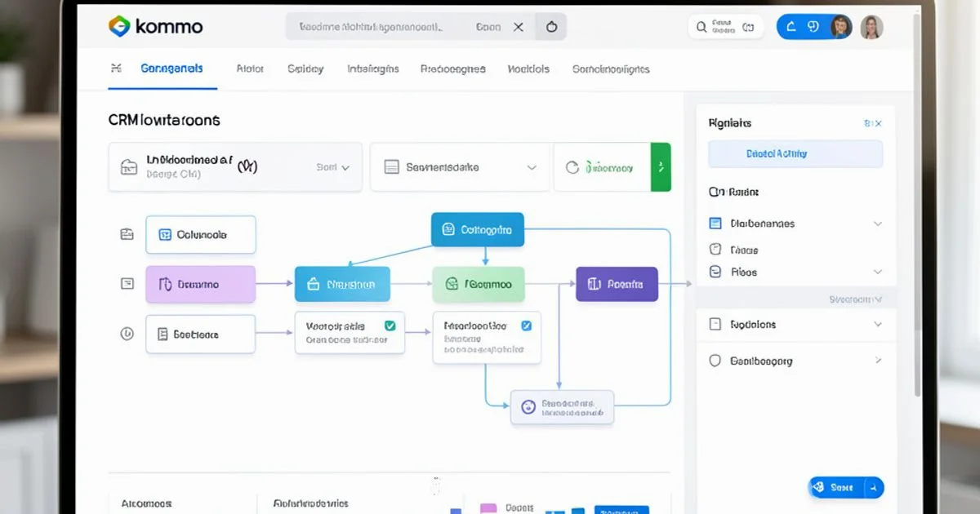
Task: Open the middle dropdown with the list icon
Action: pyautogui.click(x=461, y=167)
